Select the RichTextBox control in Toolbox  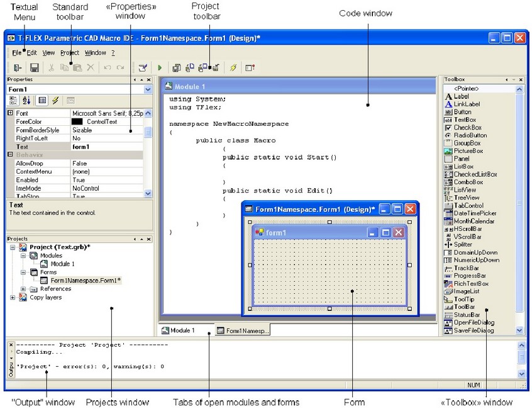tap(470, 284)
